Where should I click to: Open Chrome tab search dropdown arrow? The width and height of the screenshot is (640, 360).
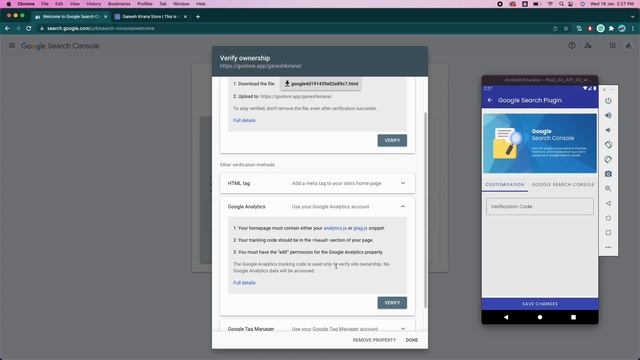click(x=633, y=17)
